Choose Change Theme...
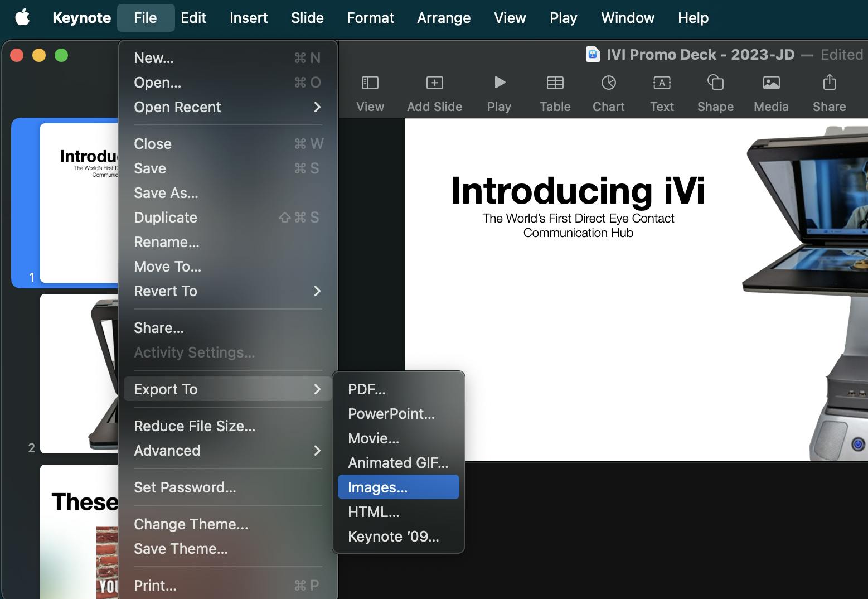Viewport: 868px width, 599px height. [227, 524]
